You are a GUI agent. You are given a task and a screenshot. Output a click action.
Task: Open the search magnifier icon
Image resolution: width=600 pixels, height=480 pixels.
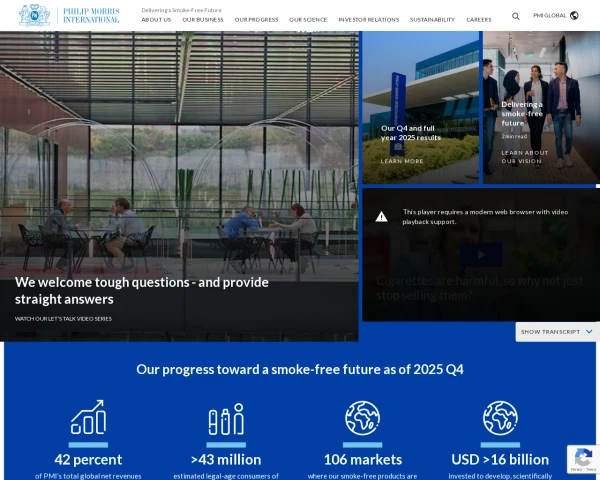(x=516, y=16)
